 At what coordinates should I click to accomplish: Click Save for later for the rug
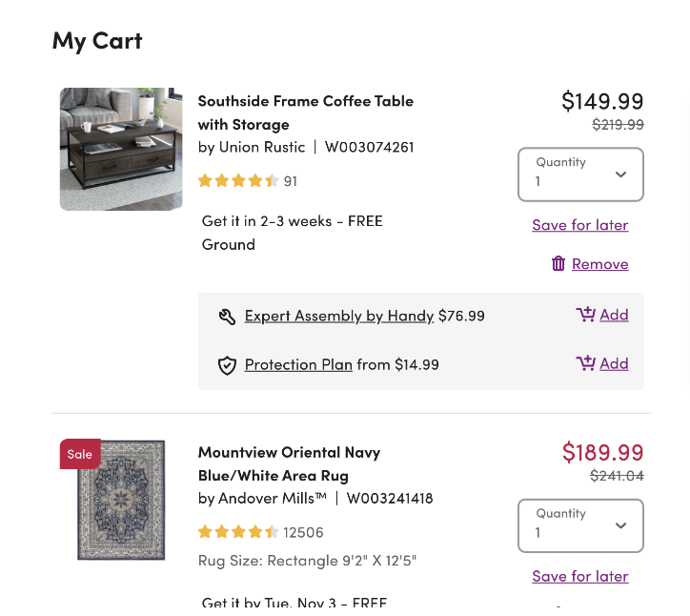coord(580,576)
